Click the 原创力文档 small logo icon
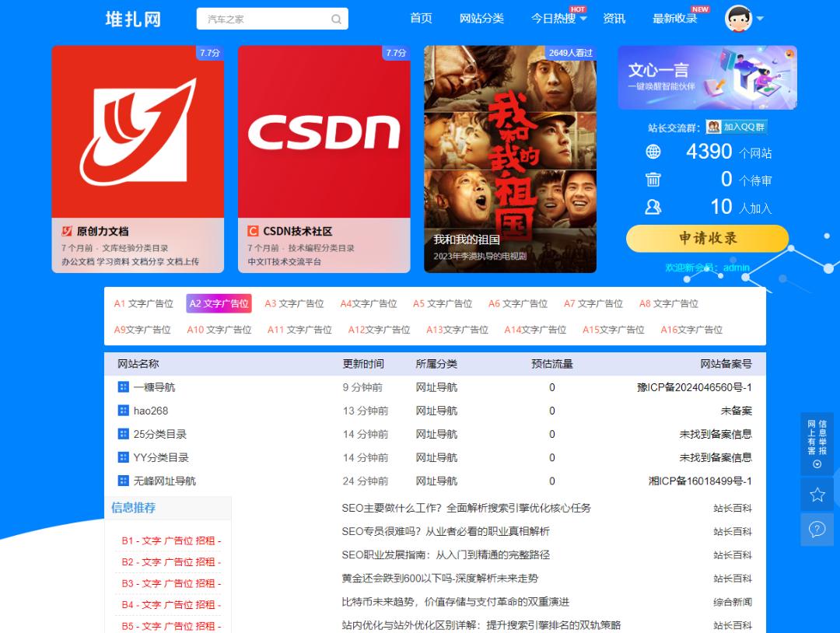This screenshot has width=840, height=633. click(x=66, y=231)
